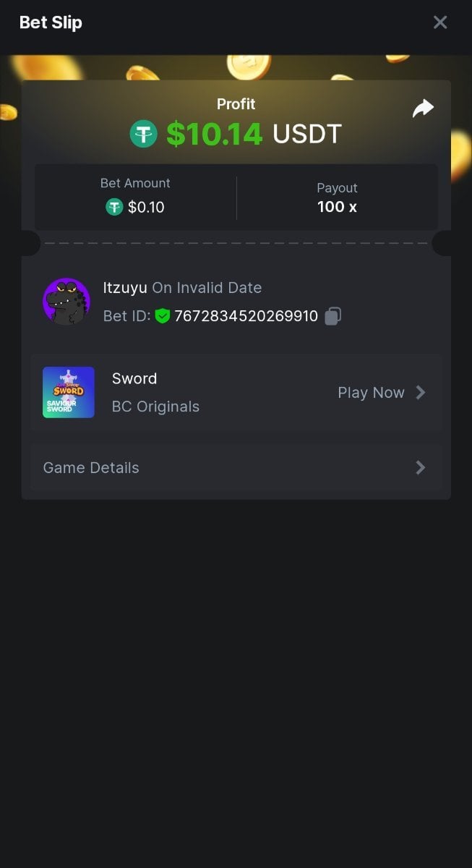Click the Tether coin icon beside the profit

143,134
